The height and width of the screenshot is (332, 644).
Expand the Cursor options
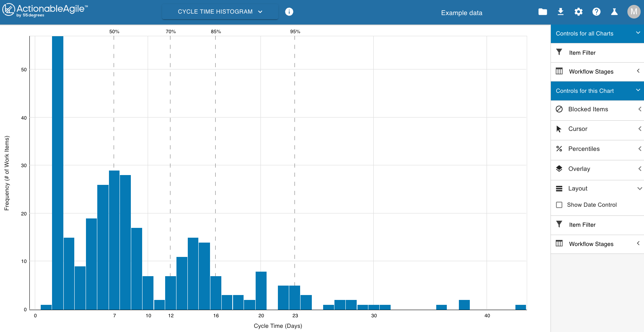(597, 129)
